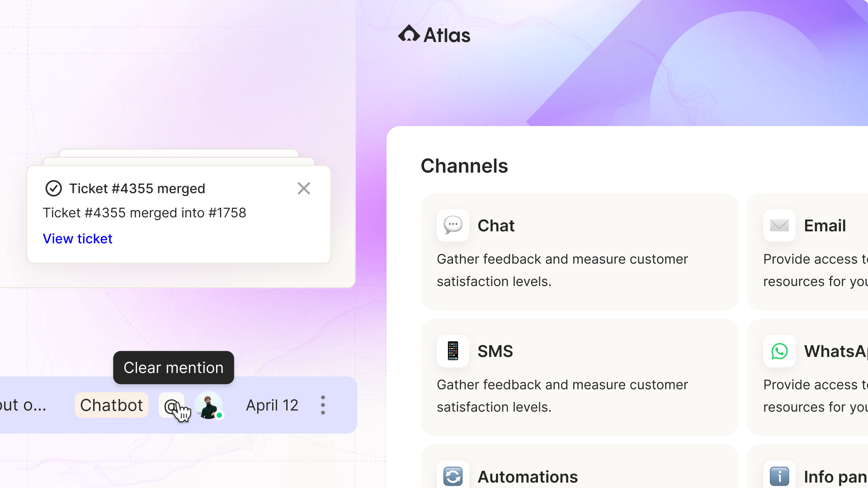
Task: Click the SMS phone icon
Action: click(x=453, y=351)
